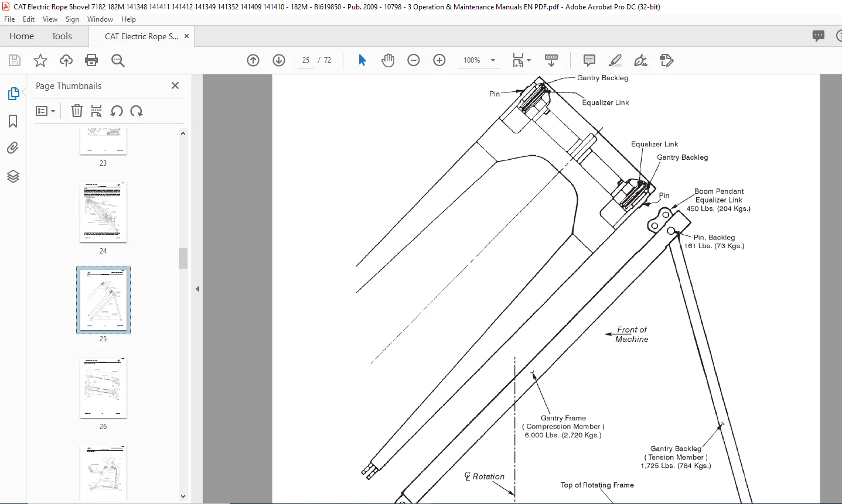Click thumbnail scrollbar up arrow
Viewport: 842px width, 504px height.
[183, 133]
